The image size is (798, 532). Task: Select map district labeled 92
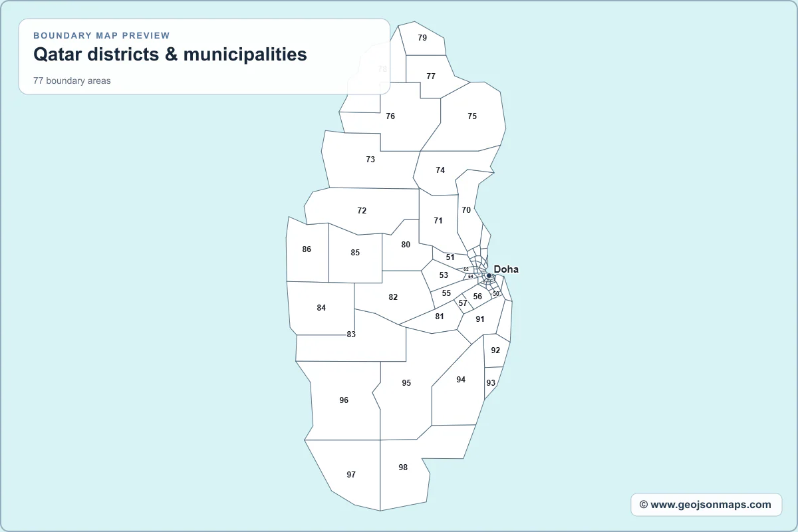click(x=495, y=350)
